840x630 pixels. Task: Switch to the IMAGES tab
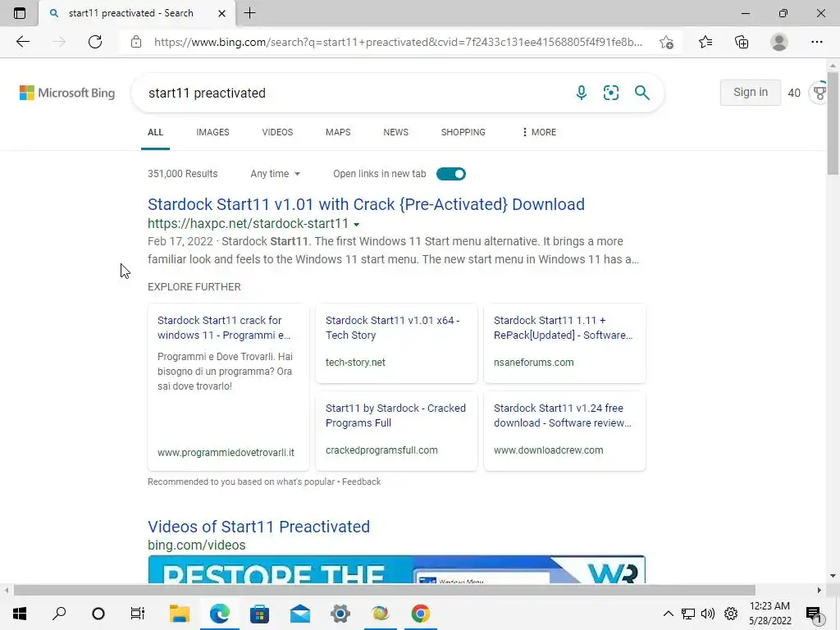(x=212, y=132)
